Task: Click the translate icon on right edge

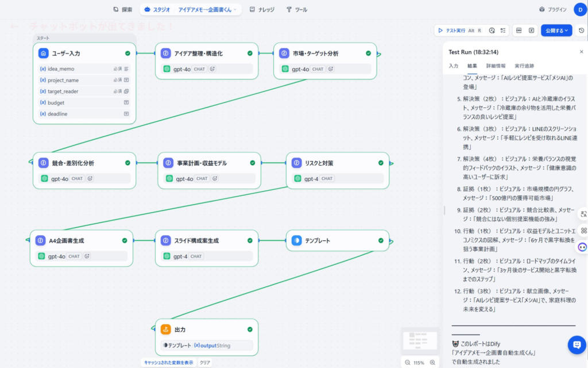Action: click(583, 214)
